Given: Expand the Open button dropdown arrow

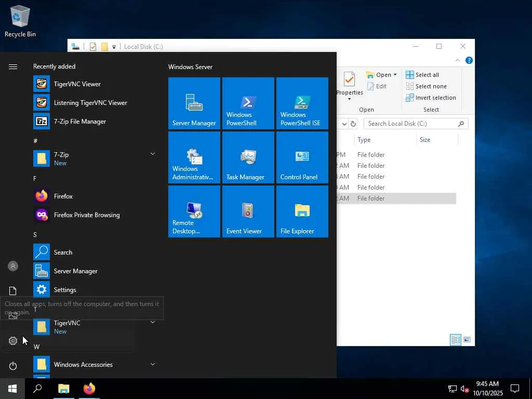Looking at the screenshot, I should click(395, 75).
